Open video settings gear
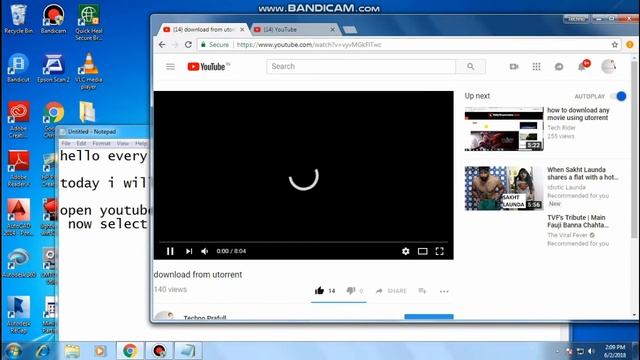Viewport: 640px width, 360px height. (x=405, y=251)
